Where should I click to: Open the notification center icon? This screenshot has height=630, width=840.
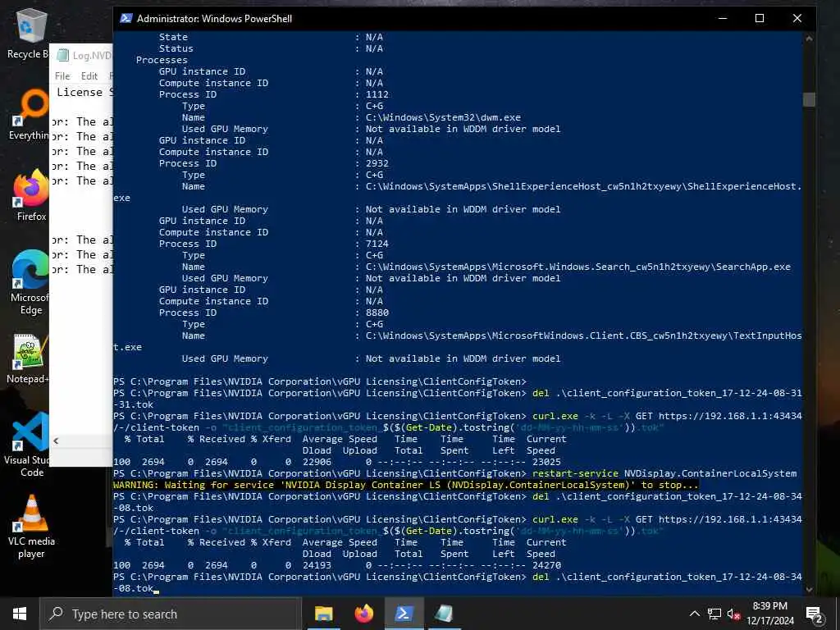point(815,614)
